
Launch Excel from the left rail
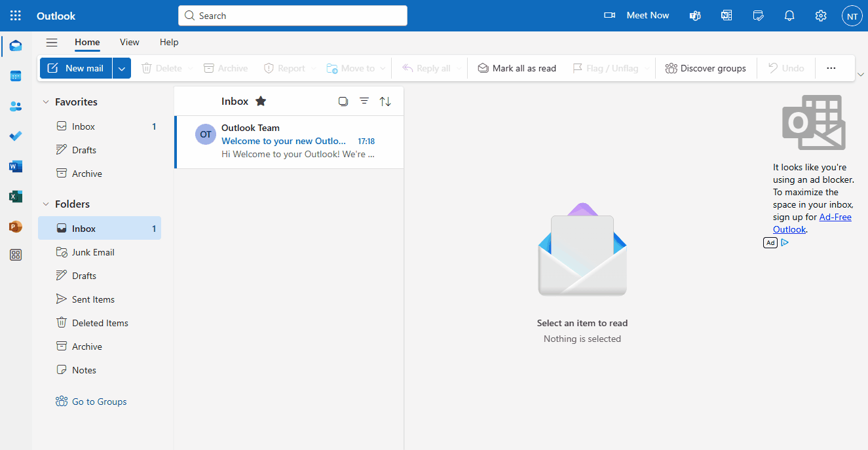16,197
